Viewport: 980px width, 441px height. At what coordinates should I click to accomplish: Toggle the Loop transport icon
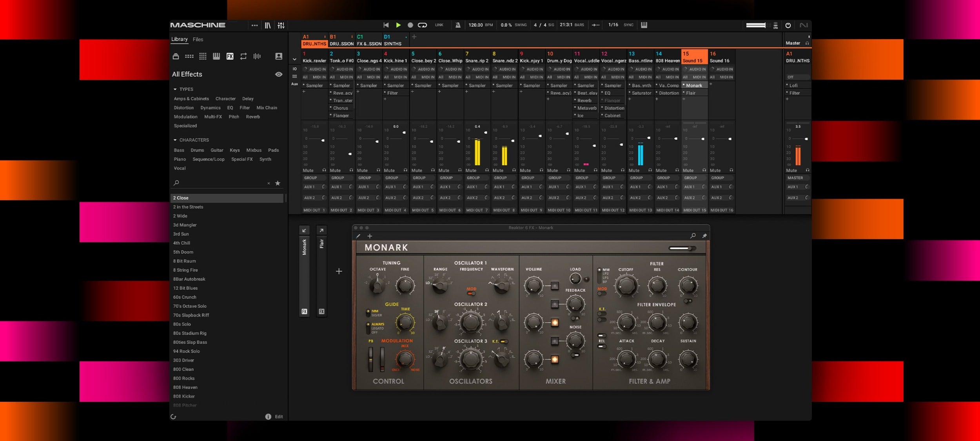coord(422,25)
